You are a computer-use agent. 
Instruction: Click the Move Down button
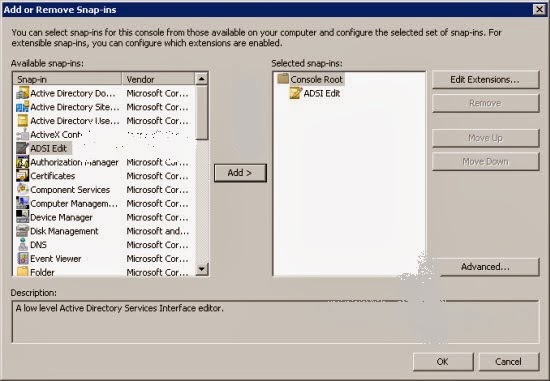coord(485,161)
